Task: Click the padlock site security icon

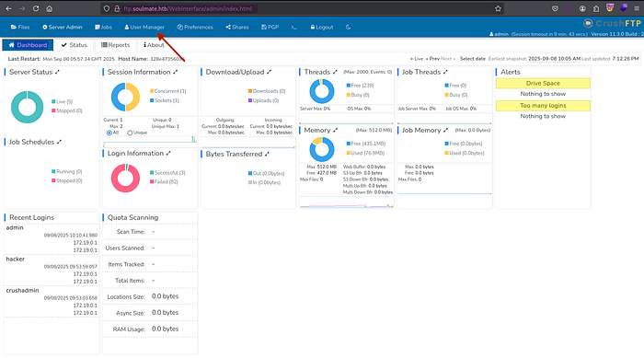Action: point(117,8)
